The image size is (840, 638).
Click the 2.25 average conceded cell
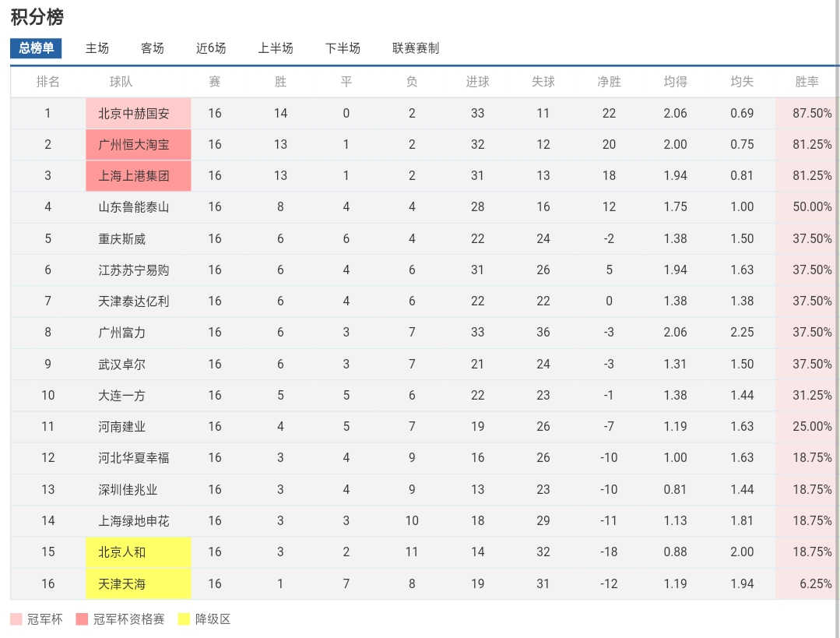click(x=742, y=332)
